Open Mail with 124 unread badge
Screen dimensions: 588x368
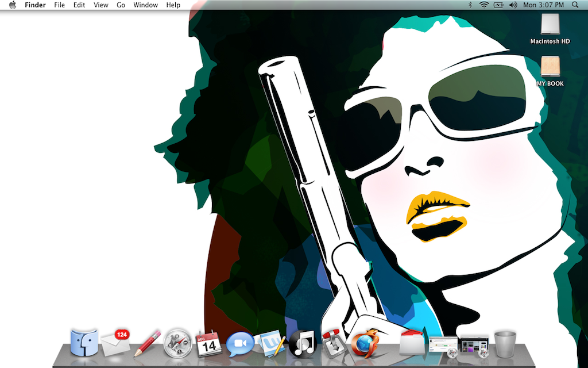pyautogui.click(x=116, y=343)
